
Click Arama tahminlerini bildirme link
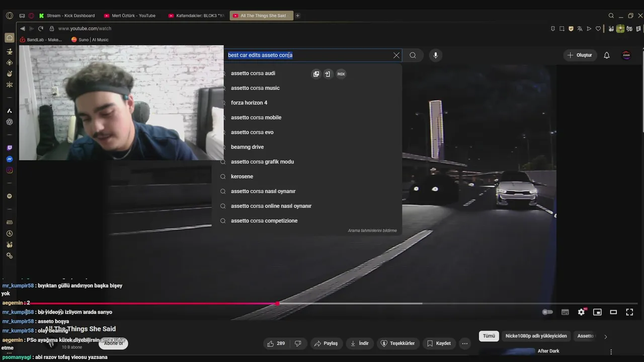[372, 230]
